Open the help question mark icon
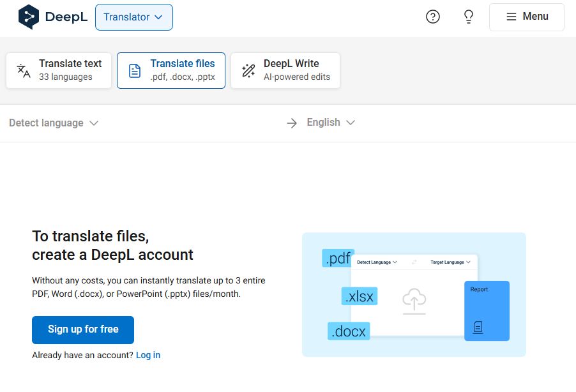Image resolution: width=576 pixels, height=392 pixels. click(x=433, y=17)
